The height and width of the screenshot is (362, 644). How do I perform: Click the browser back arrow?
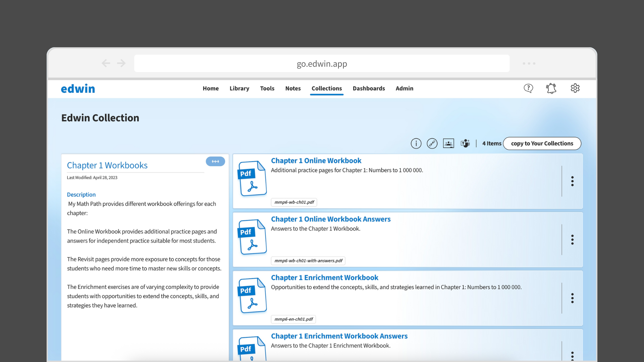(x=106, y=63)
